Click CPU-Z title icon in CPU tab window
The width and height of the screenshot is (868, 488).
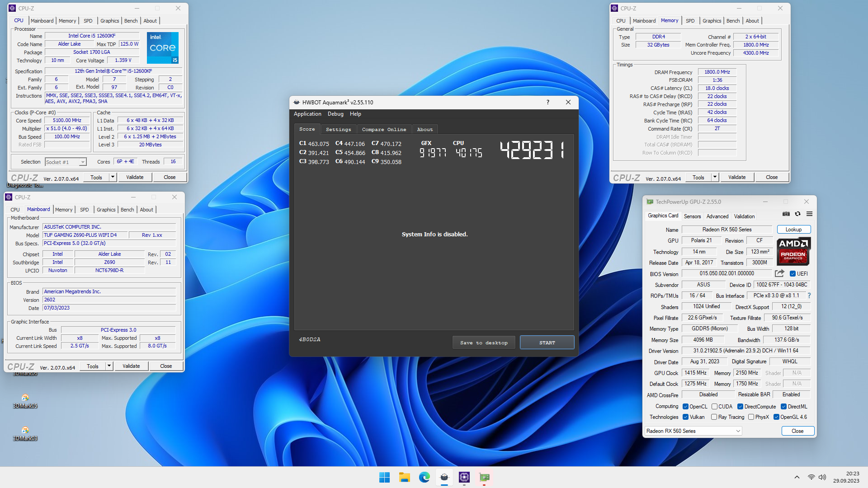[x=12, y=8]
